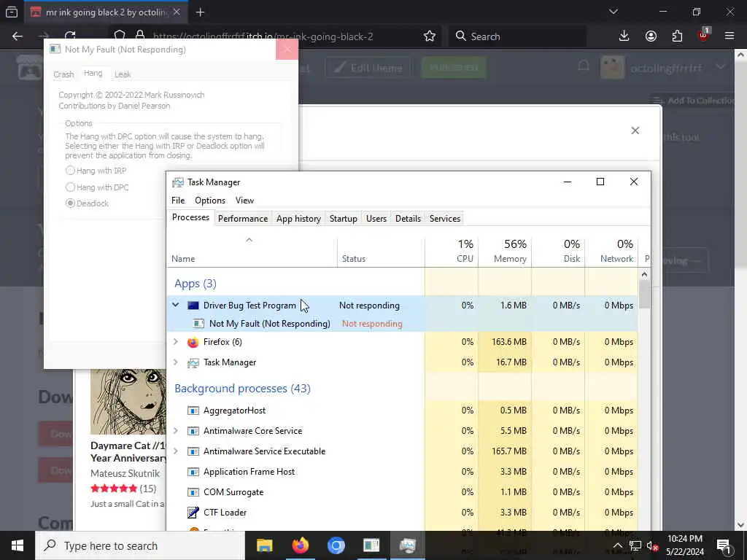The height and width of the screenshot is (560, 747).
Task: Open Firefox from the taskbar
Action: pyautogui.click(x=300, y=545)
